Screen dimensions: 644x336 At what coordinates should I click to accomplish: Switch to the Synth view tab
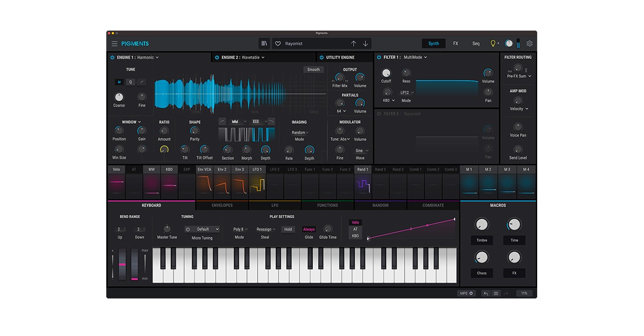(x=434, y=43)
